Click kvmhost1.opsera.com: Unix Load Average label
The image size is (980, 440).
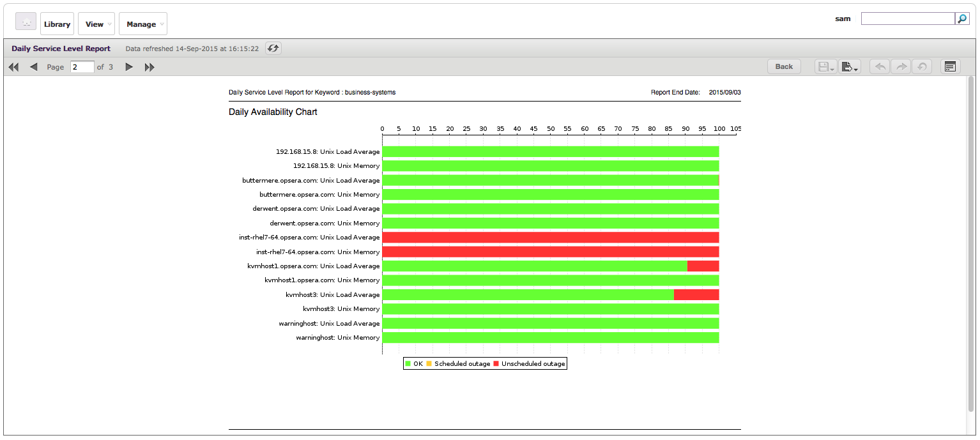314,266
